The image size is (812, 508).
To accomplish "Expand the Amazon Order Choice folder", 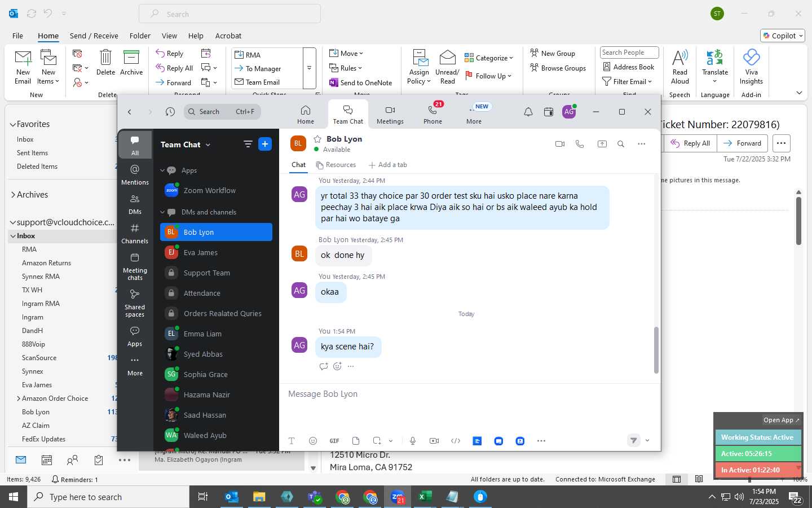I will (19, 398).
